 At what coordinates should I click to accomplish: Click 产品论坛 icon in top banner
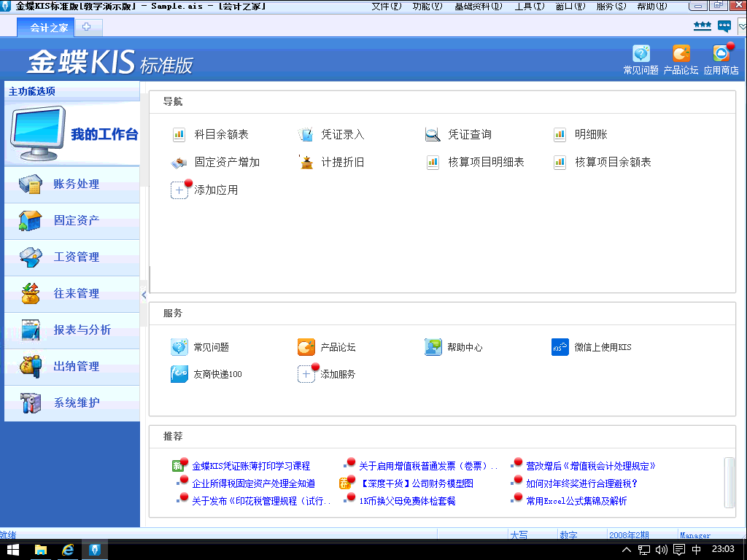681,53
